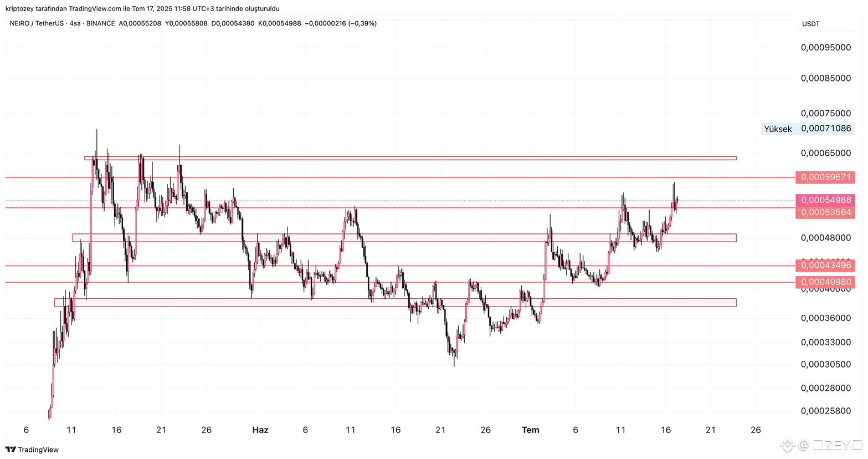Viewport: 868px width, 459px height.
Task: Click the low value D0,00054380
Action: click(233, 23)
